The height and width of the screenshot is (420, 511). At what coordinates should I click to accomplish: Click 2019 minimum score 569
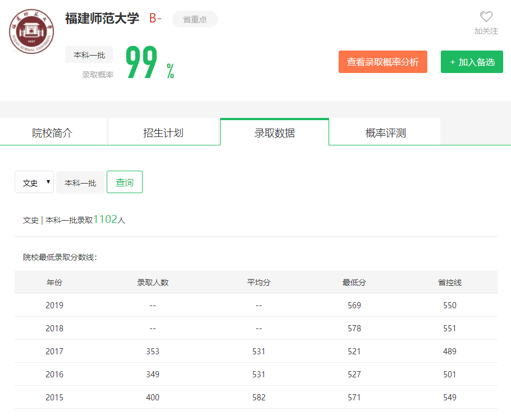pyautogui.click(x=354, y=305)
